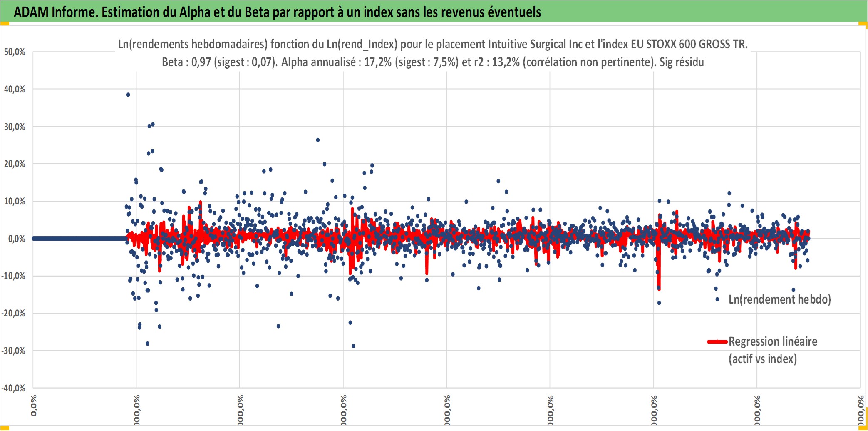This screenshot has width=868, height=431.
Task: Select the -30,0% y-axis label
Action: point(13,351)
